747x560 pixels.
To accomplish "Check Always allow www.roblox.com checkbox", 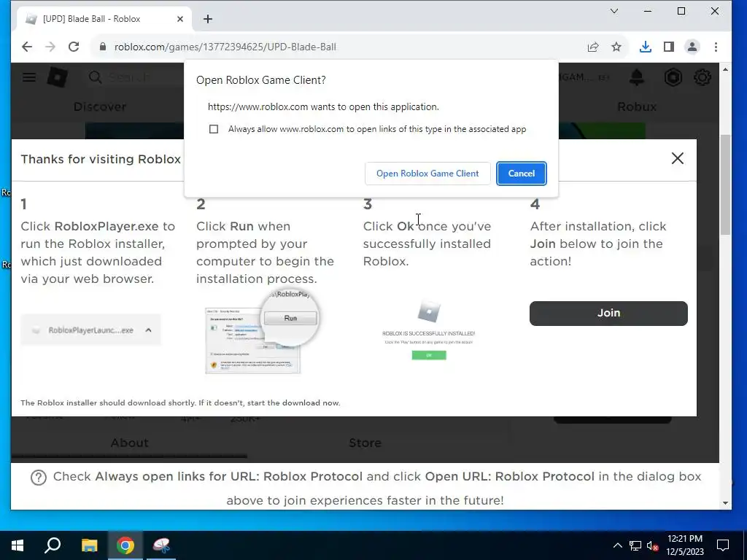I will (214, 129).
